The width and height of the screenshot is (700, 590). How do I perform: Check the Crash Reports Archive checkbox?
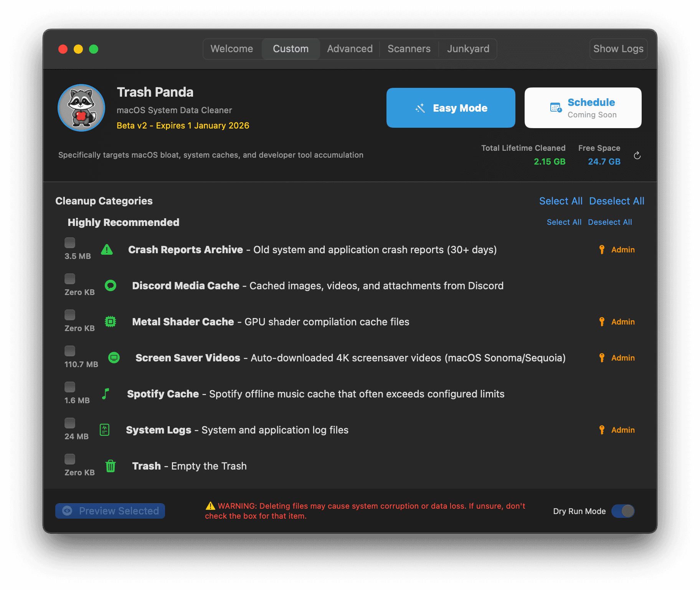click(x=70, y=243)
